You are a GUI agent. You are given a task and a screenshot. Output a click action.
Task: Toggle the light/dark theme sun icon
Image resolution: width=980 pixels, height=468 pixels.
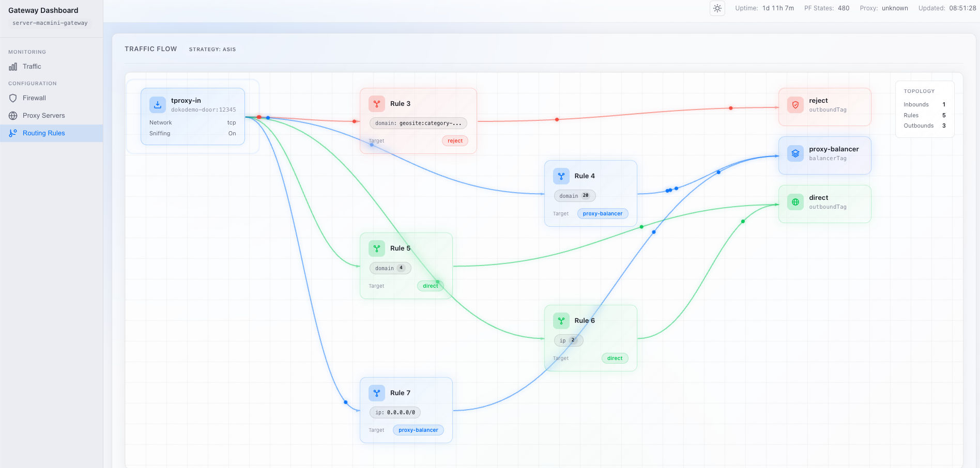coord(717,8)
